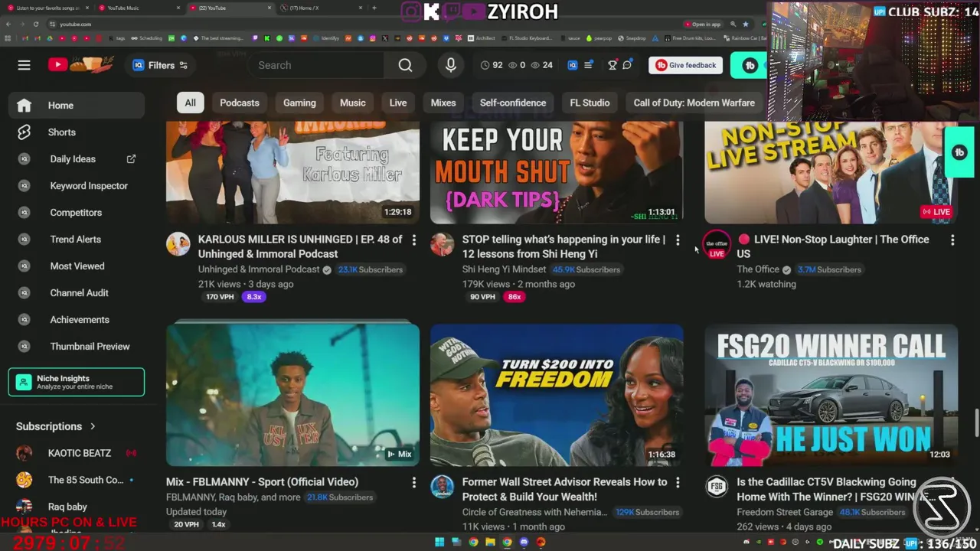Open Thumbnail Preview in the sidebar

point(77,347)
